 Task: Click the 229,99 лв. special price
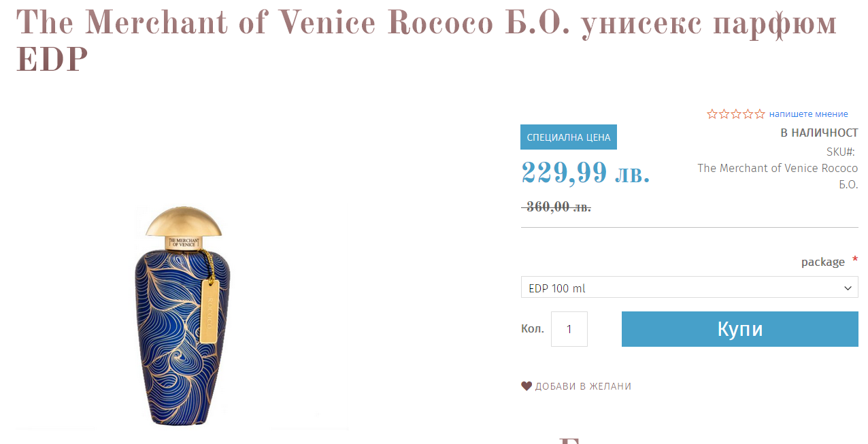586,173
